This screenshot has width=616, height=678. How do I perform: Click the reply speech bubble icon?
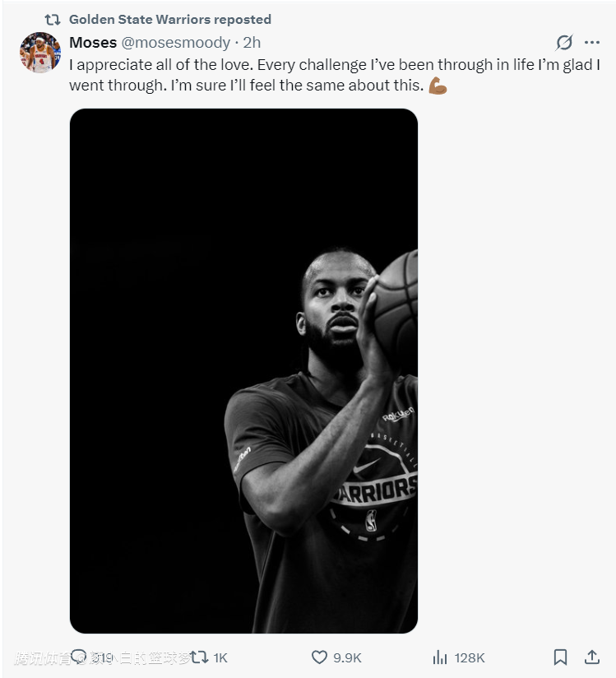[x=79, y=657]
